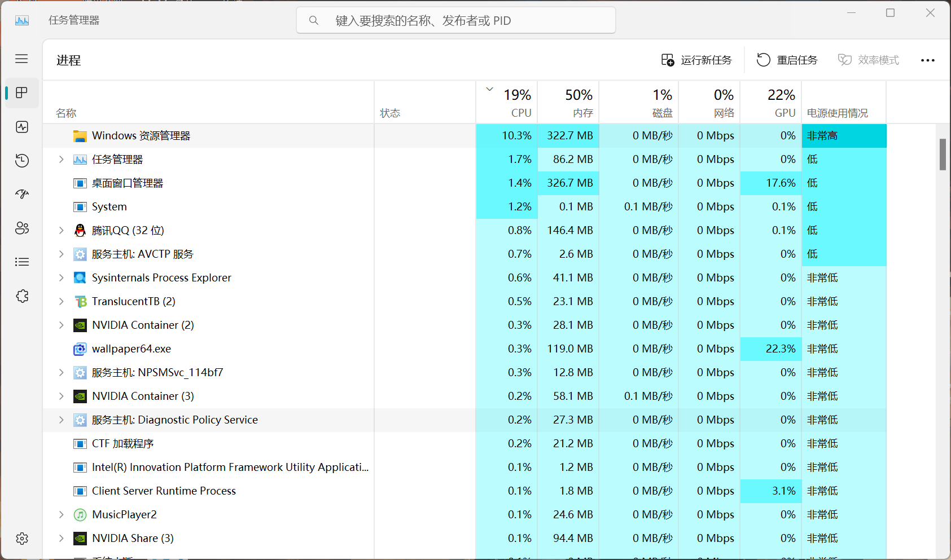Sort by the 状态 column header

[x=425, y=102]
